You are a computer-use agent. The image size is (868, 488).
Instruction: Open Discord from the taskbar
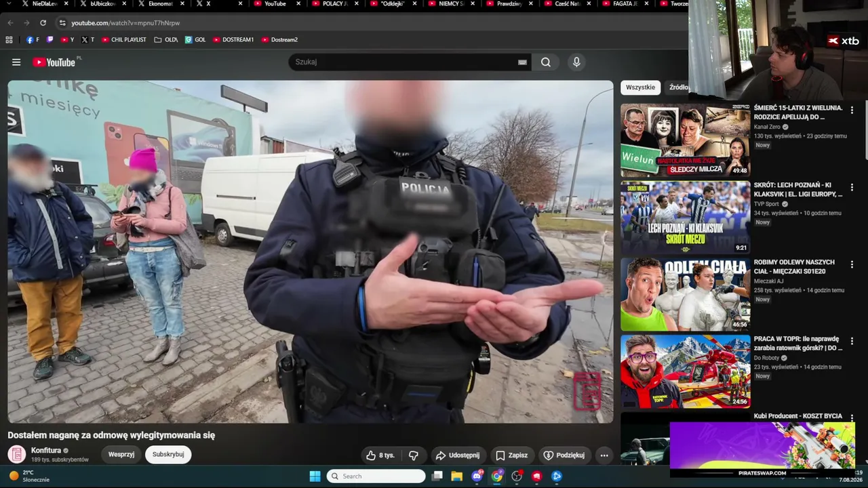477,476
